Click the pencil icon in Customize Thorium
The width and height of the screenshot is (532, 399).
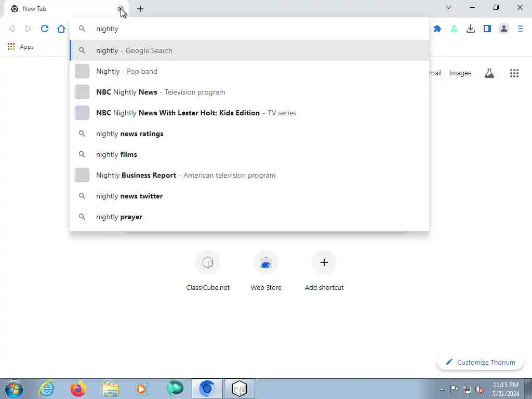tap(449, 362)
